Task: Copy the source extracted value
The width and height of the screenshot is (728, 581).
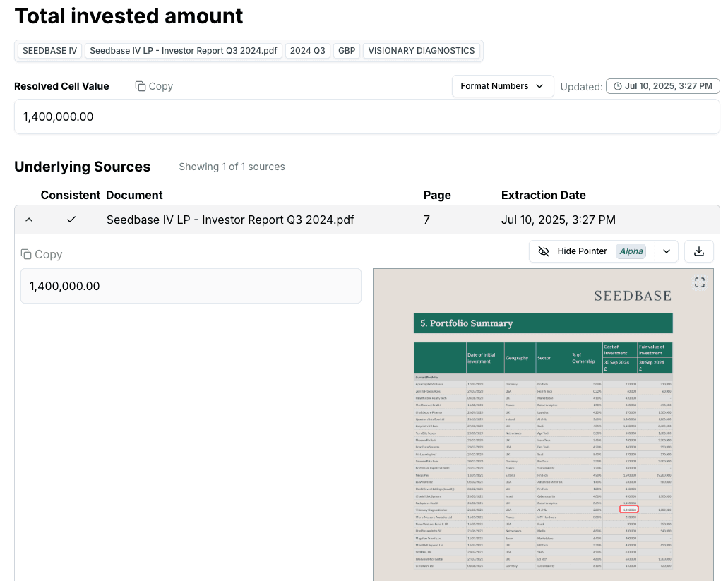Action: coord(42,254)
